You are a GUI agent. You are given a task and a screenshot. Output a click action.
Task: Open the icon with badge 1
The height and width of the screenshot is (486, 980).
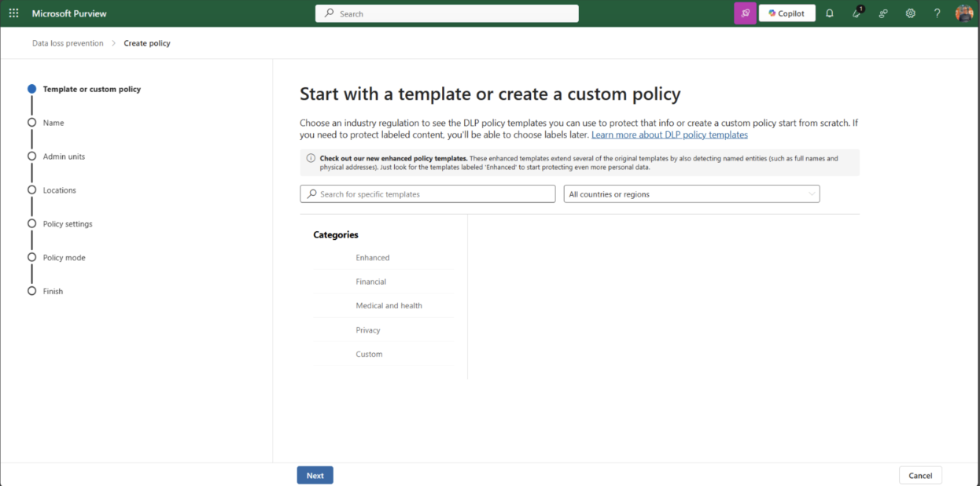tap(857, 13)
